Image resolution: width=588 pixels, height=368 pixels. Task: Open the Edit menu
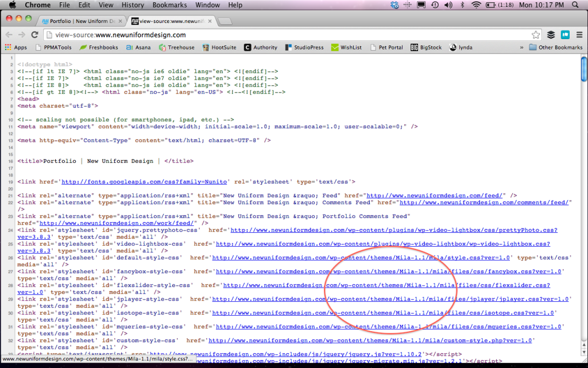[x=84, y=5]
